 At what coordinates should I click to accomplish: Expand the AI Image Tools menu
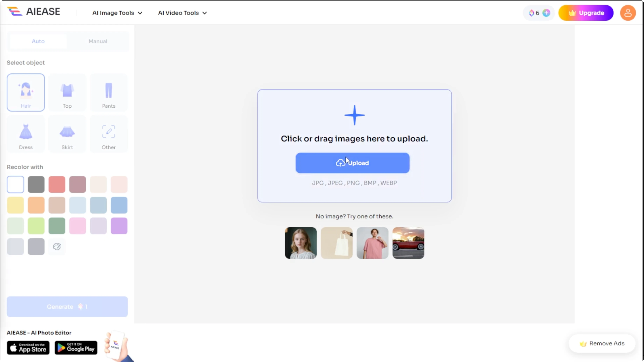(x=117, y=13)
